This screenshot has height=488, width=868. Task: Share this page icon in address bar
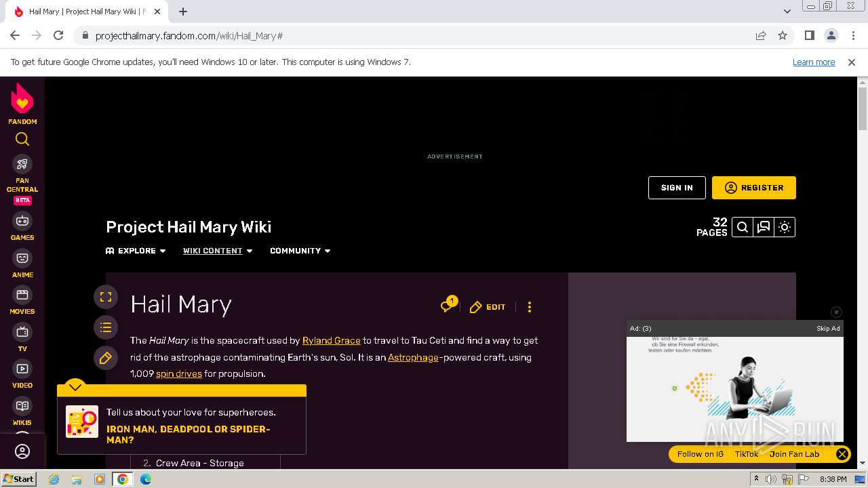pyautogui.click(x=761, y=35)
